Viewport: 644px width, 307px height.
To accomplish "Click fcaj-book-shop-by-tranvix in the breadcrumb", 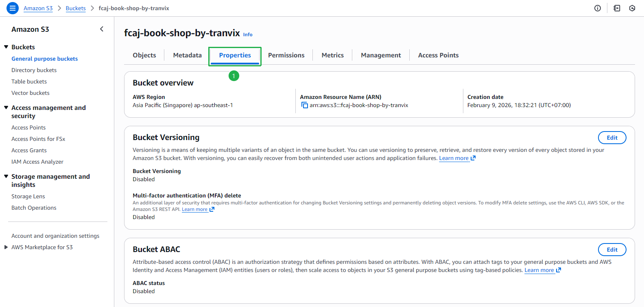I will point(134,8).
